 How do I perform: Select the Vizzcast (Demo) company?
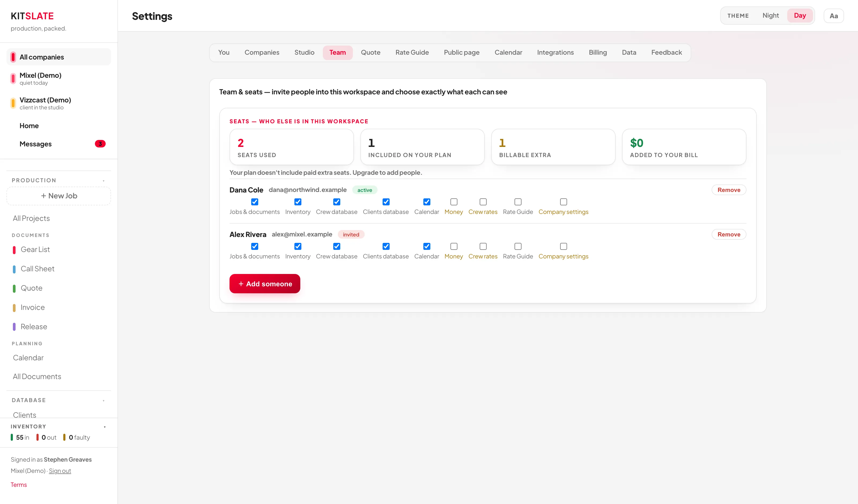tap(59, 103)
